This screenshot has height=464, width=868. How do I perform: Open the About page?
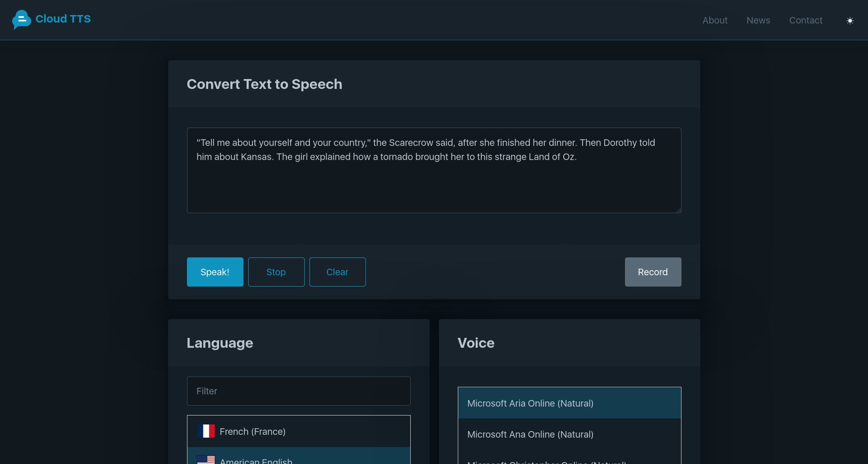coord(714,20)
